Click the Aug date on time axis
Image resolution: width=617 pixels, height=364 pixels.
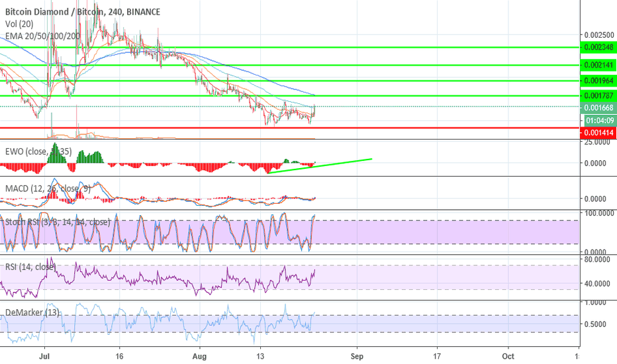pos(200,357)
